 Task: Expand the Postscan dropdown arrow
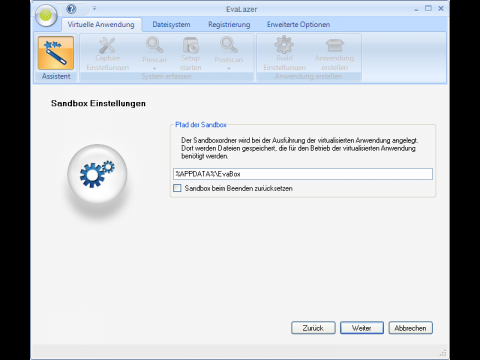pyautogui.click(x=229, y=68)
